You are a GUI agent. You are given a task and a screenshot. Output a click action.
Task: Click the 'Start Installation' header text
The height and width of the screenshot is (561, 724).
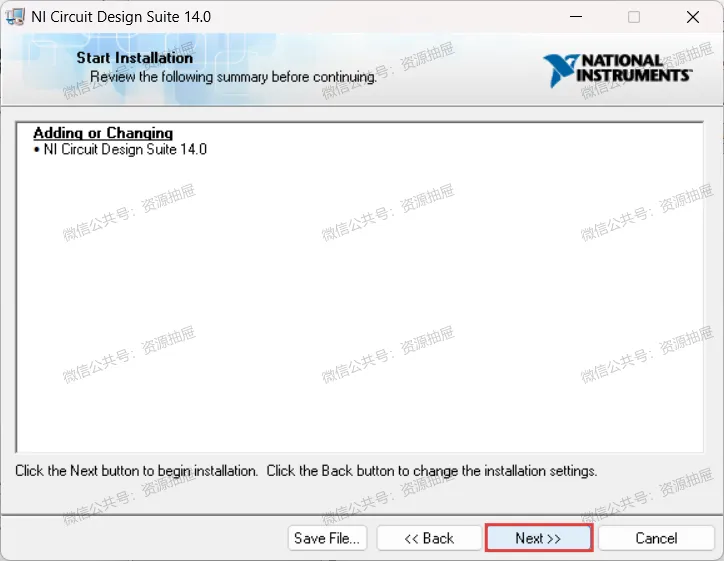pos(134,58)
